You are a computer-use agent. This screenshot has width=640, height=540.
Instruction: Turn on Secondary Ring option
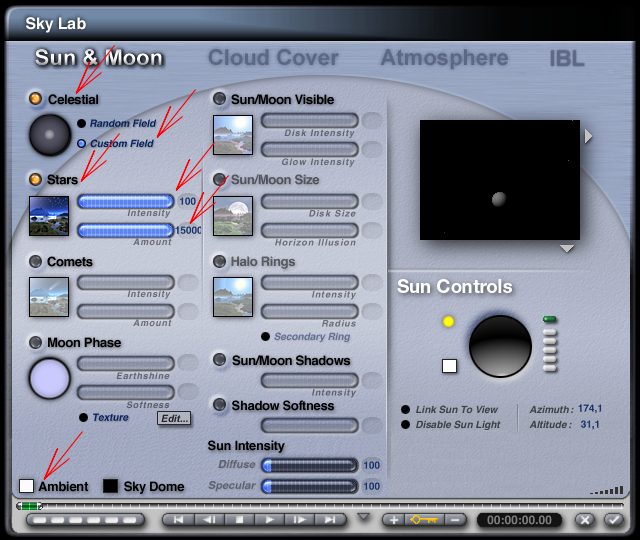[265, 336]
